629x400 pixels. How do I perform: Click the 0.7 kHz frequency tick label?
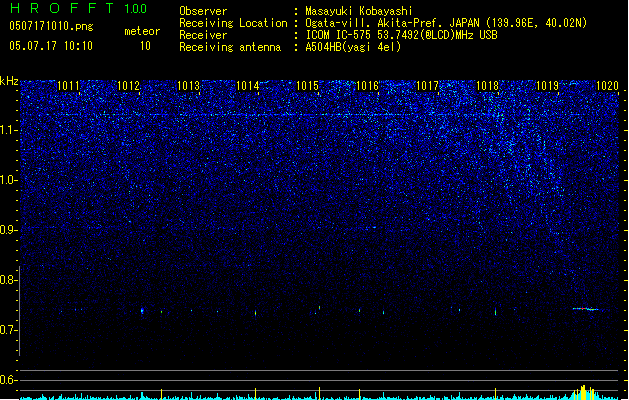(x=8, y=330)
